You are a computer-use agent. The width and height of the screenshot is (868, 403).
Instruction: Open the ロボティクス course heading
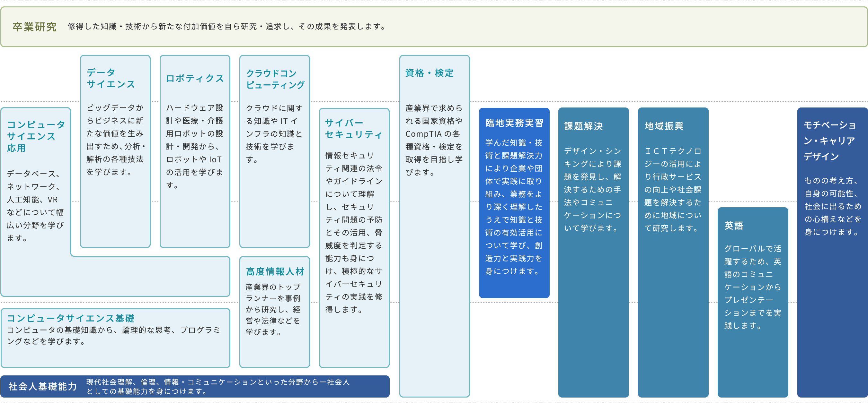pyautogui.click(x=195, y=78)
